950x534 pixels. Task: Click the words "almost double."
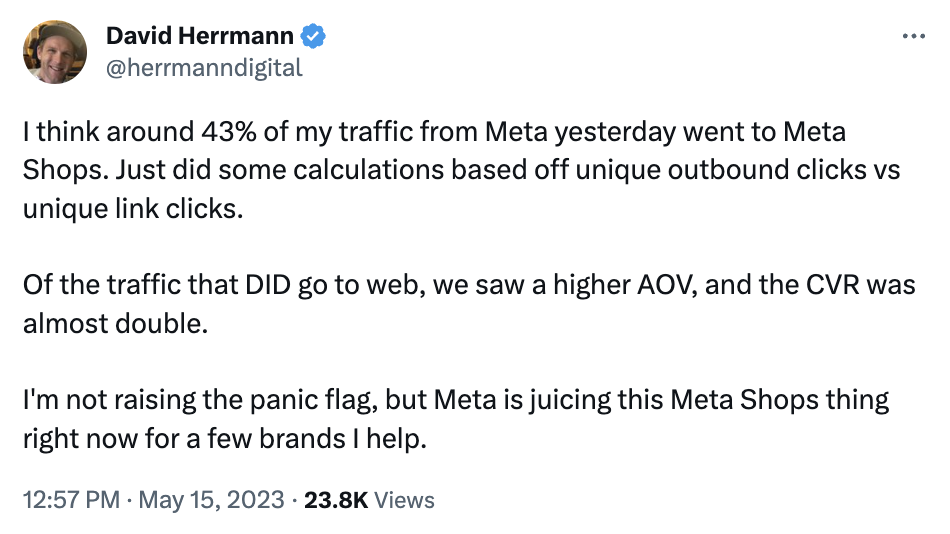(116, 324)
